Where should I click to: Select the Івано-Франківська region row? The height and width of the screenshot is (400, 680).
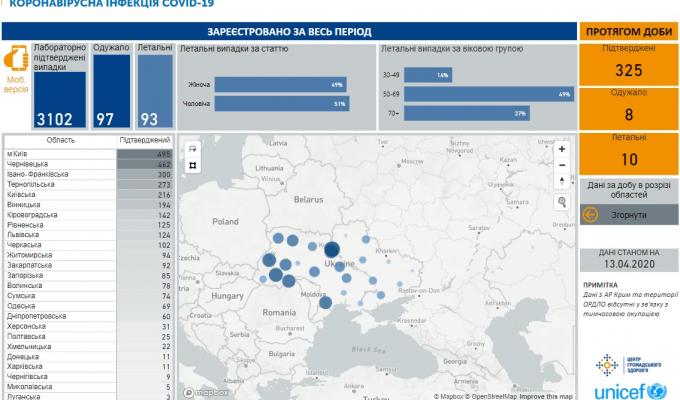point(88,174)
